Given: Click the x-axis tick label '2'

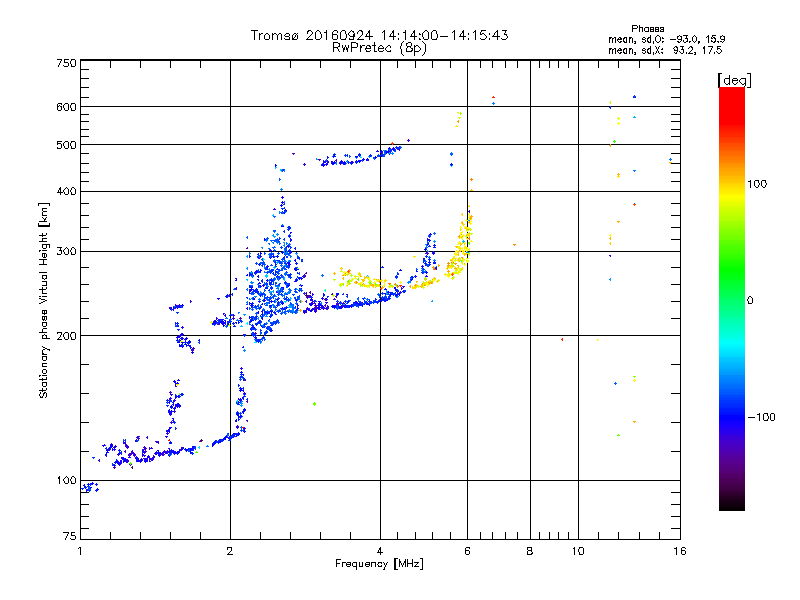Looking at the screenshot, I should tap(230, 551).
